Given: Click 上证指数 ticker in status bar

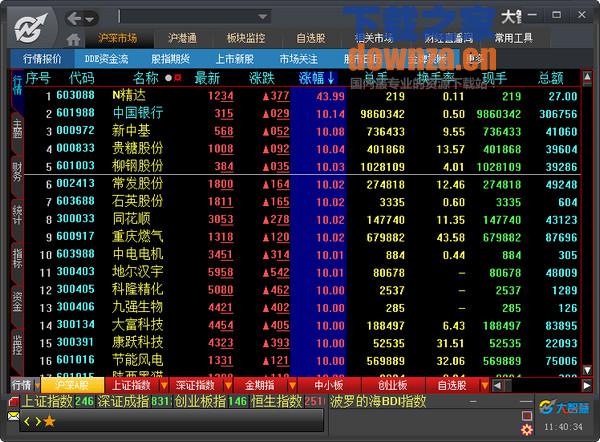Looking at the screenshot, I should click(58, 401).
